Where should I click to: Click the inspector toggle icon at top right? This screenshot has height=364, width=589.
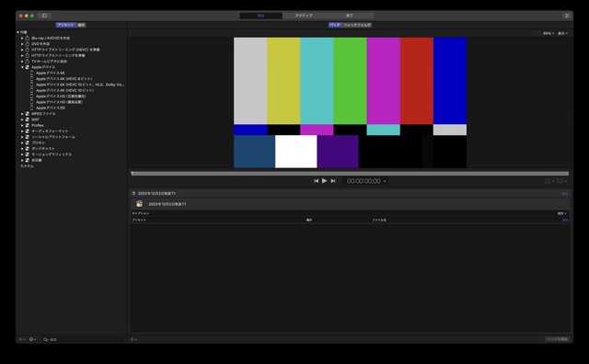(x=567, y=16)
